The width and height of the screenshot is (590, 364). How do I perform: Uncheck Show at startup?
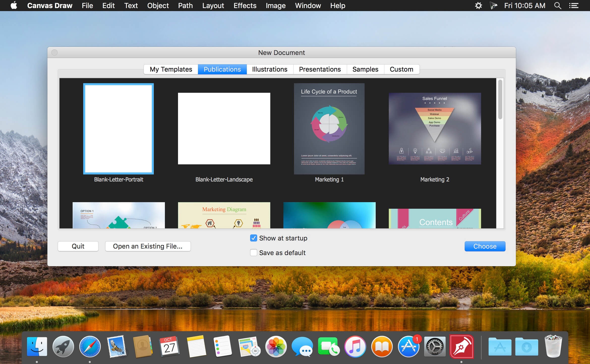[254, 238]
